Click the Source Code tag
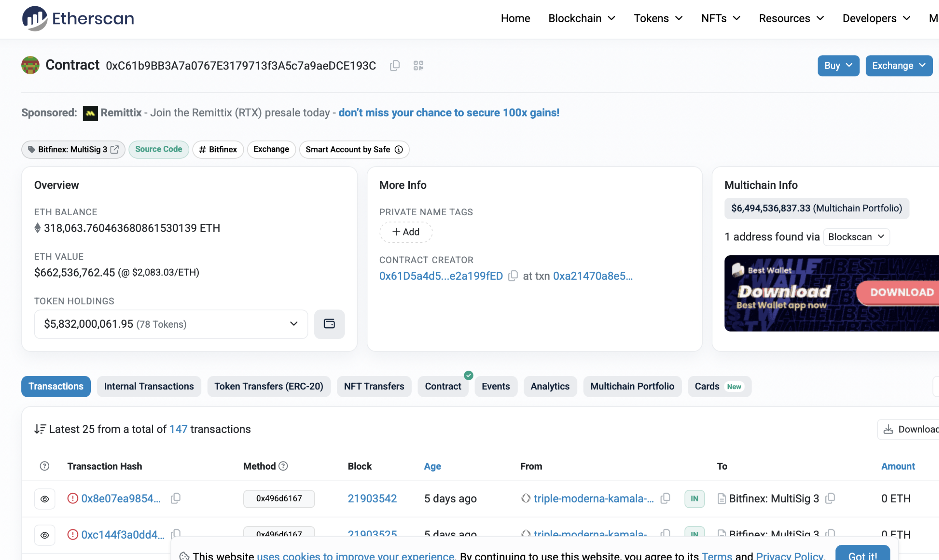The height and width of the screenshot is (560, 939). coord(158,149)
